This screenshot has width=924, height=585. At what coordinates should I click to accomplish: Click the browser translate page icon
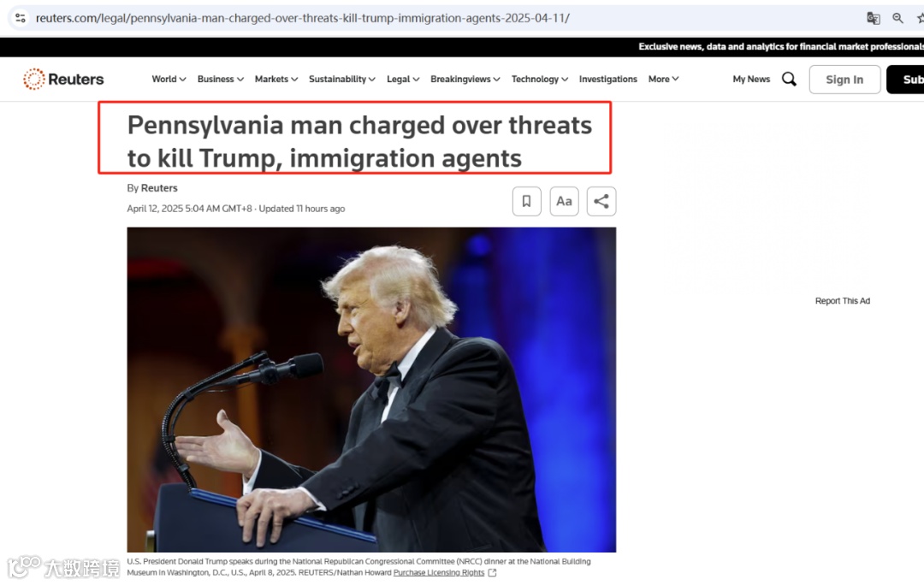point(874,18)
